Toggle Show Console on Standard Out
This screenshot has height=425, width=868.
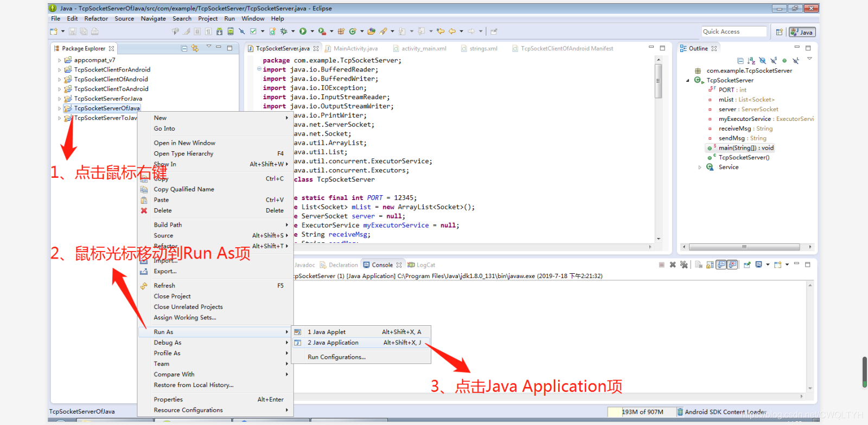tap(721, 265)
